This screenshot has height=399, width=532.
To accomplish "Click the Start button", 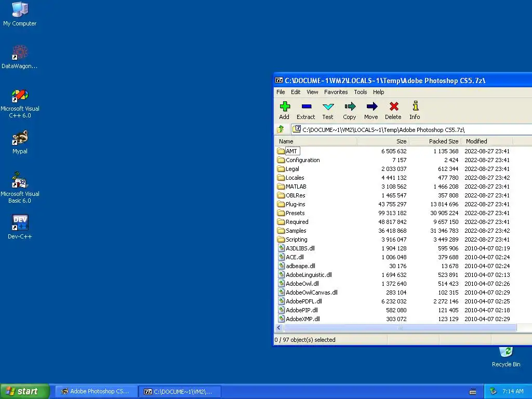I will click(24, 391).
